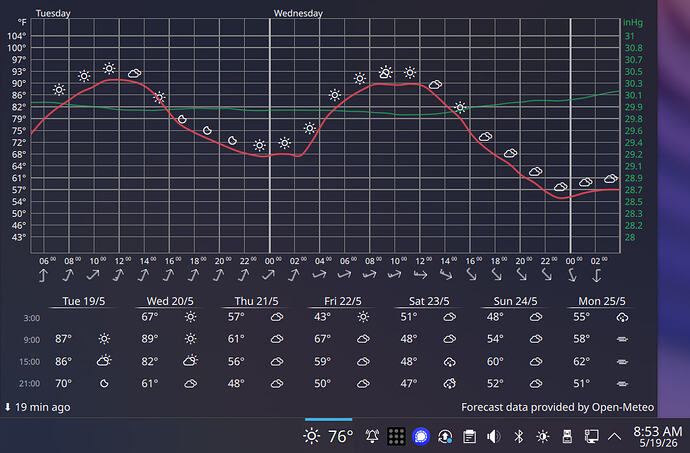690x453 pixels.
Task: Open the clock showing 8:53 AM
Action: [658, 436]
